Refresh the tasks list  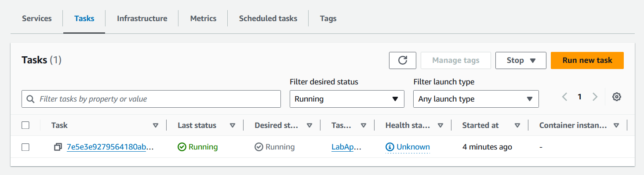[403, 60]
